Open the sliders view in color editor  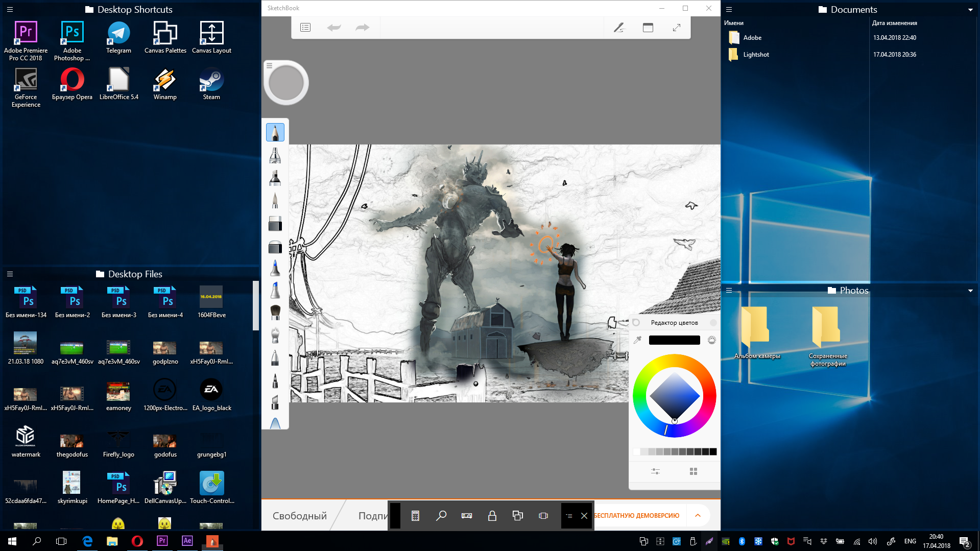coord(655,471)
